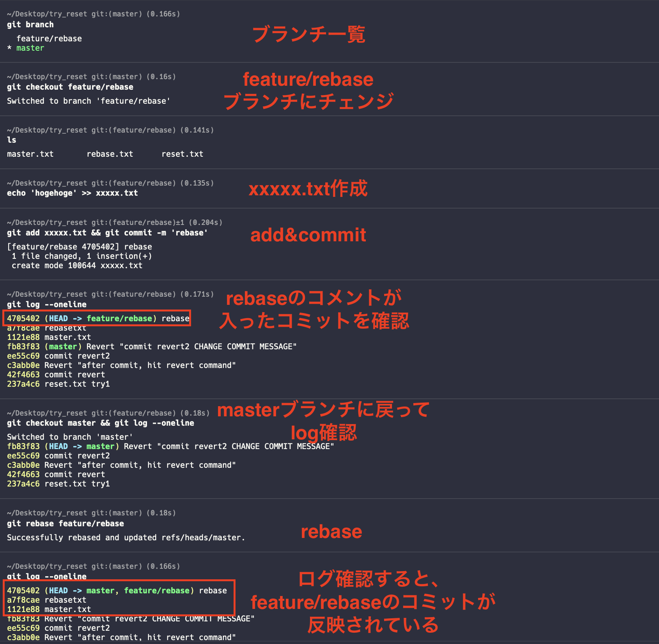
Task: Select the git rebase feature/rebase command
Action: [x=65, y=523]
